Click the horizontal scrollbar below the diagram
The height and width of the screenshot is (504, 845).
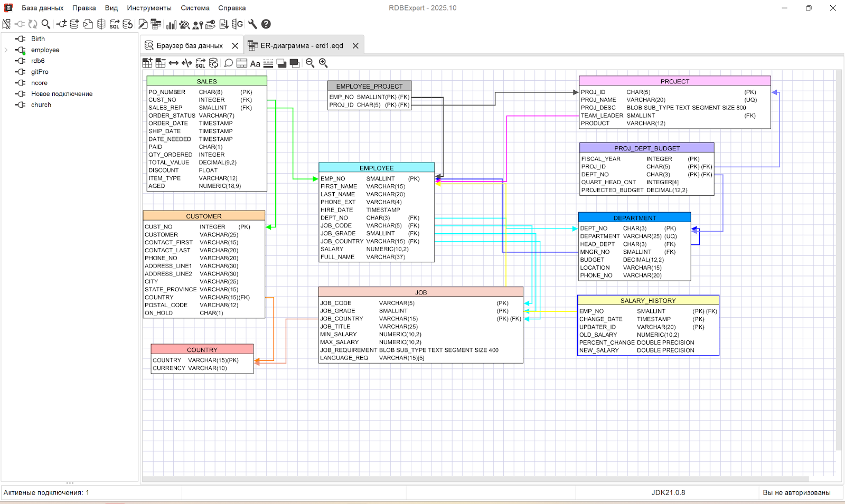pos(475,479)
